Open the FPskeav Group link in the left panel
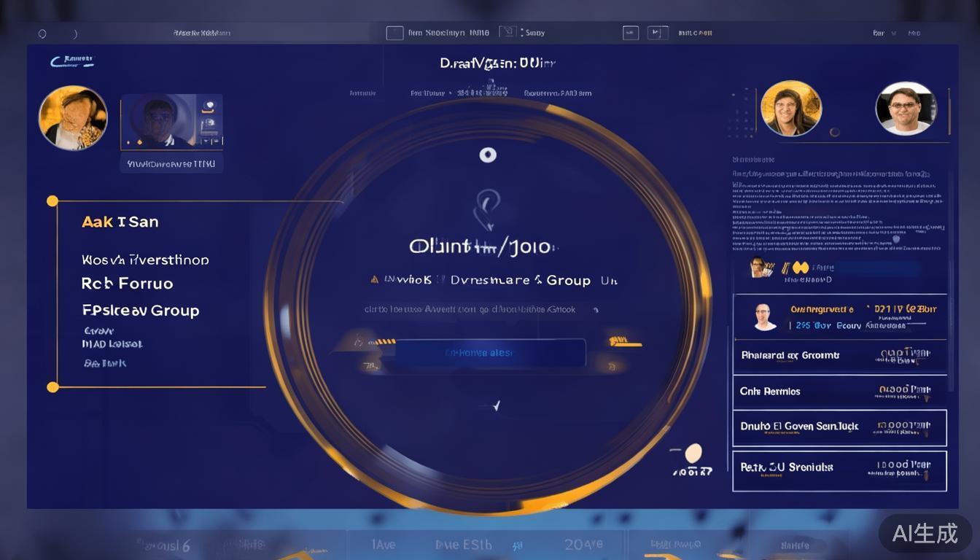Screen dimensions: 980x560 (141, 310)
